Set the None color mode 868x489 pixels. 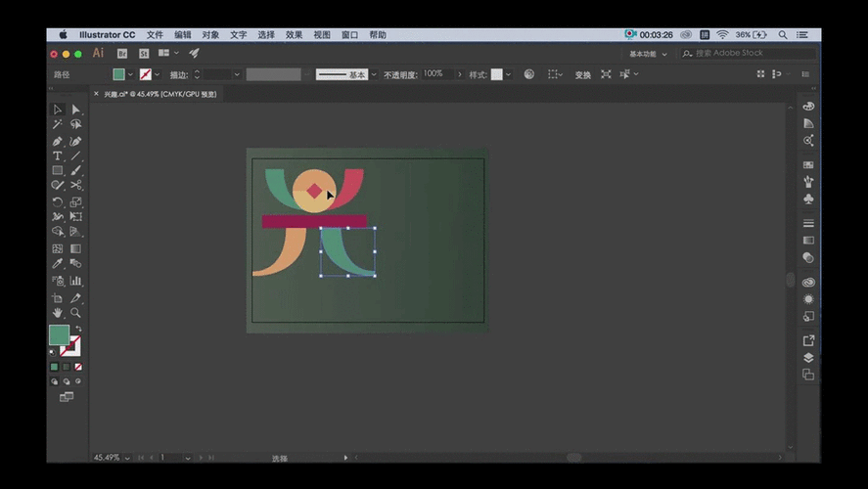point(77,367)
